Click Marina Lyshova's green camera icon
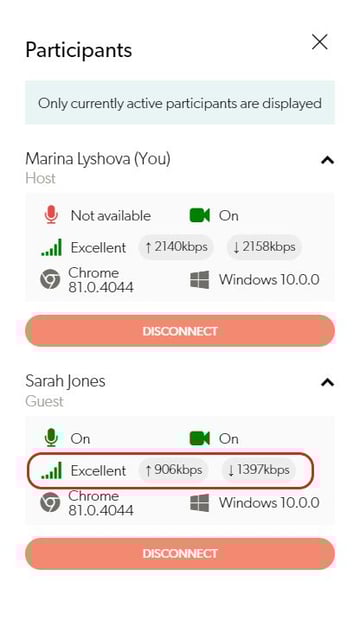Screen dimensions: 360x620 tap(199, 215)
